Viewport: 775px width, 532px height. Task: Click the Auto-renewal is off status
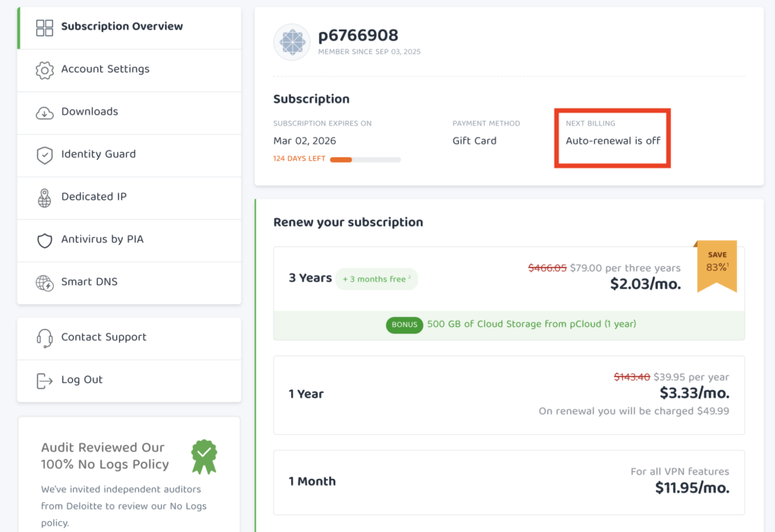(x=612, y=141)
